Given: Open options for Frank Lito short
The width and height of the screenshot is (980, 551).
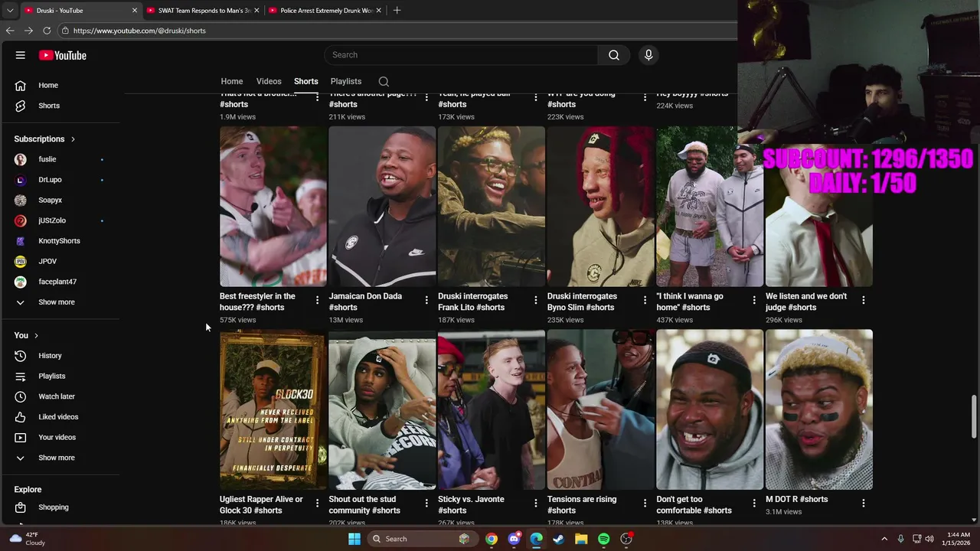Looking at the screenshot, I should coord(536,300).
